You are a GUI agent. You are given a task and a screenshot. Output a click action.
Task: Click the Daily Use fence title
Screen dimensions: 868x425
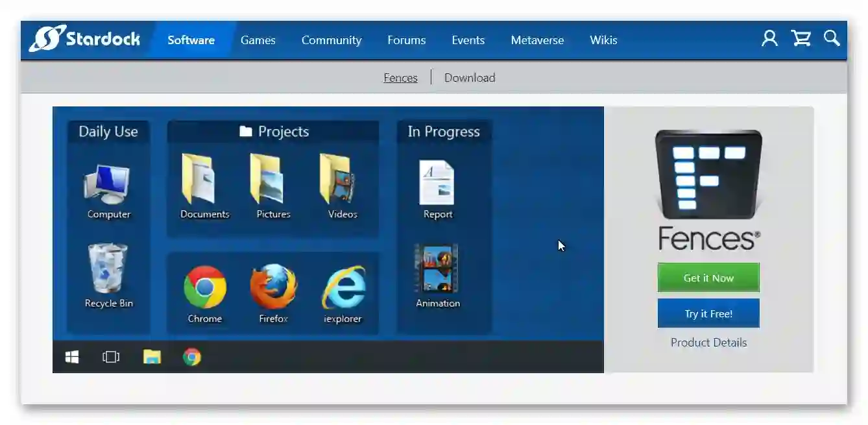108,132
